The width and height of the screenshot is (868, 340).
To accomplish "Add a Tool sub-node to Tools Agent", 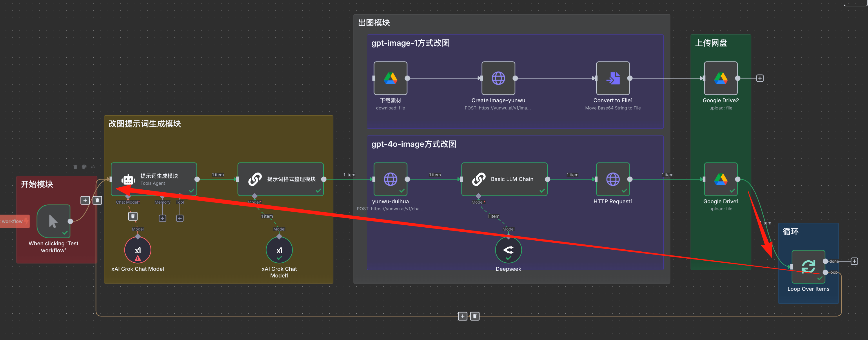I will [180, 218].
